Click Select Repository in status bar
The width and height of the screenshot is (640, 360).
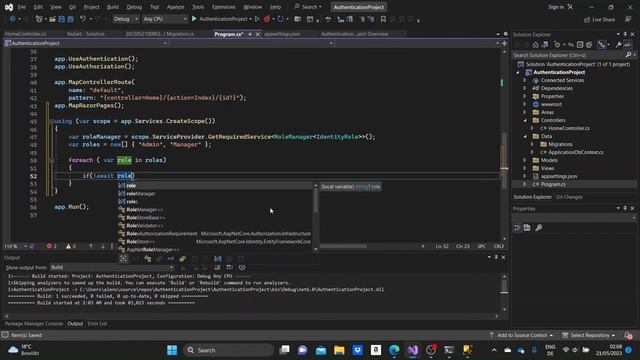pos(589,335)
